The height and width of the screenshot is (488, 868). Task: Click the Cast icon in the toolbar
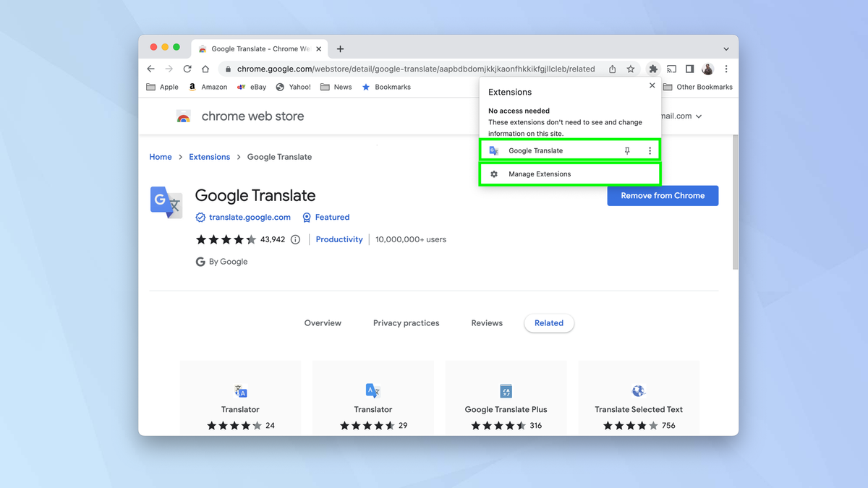point(671,69)
